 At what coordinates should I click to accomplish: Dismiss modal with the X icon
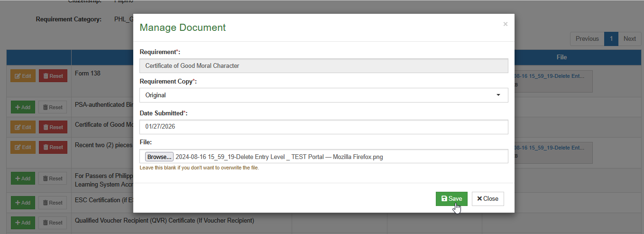coord(505,24)
